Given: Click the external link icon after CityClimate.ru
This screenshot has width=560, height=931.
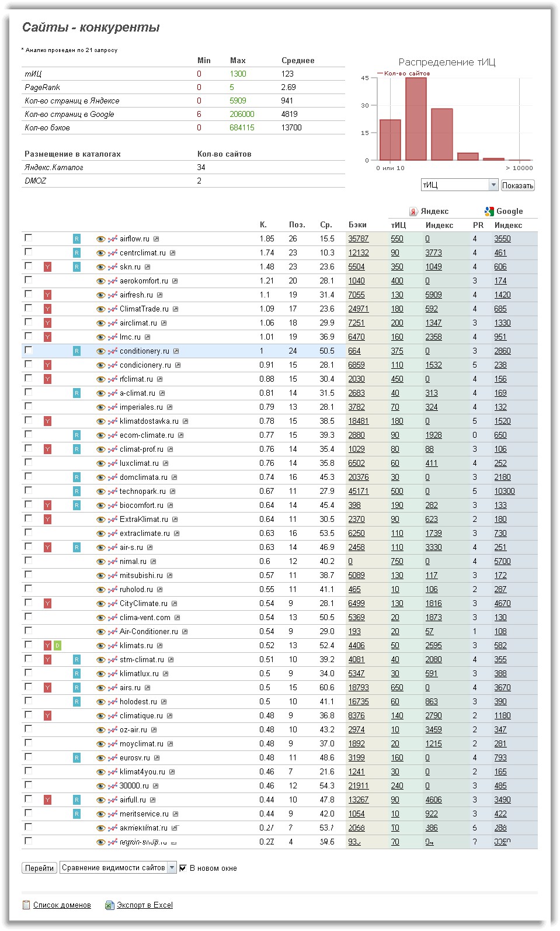Looking at the screenshot, I should click(x=174, y=604).
